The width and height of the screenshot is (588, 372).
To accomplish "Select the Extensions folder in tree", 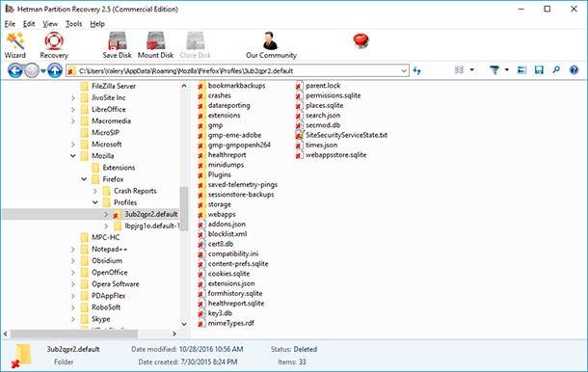I will pos(113,168).
